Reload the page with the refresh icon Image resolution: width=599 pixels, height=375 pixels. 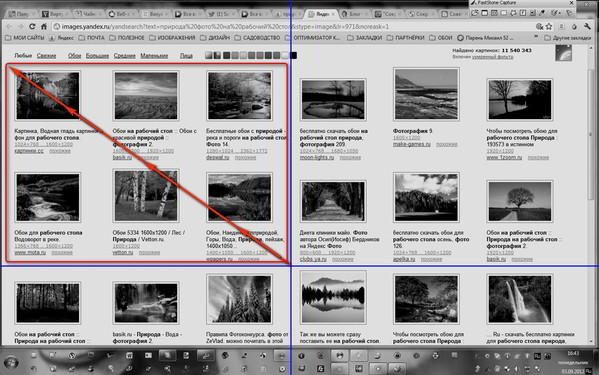pos(32,26)
